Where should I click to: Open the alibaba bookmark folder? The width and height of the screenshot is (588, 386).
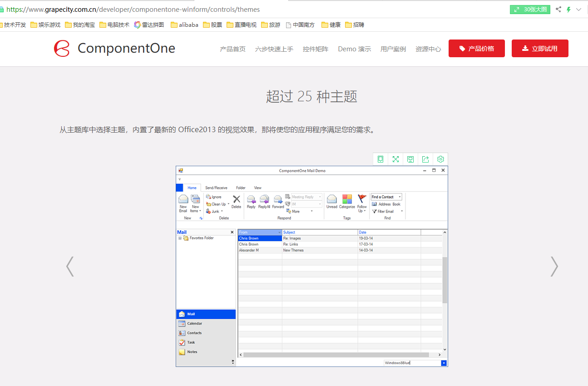[x=184, y=25]
